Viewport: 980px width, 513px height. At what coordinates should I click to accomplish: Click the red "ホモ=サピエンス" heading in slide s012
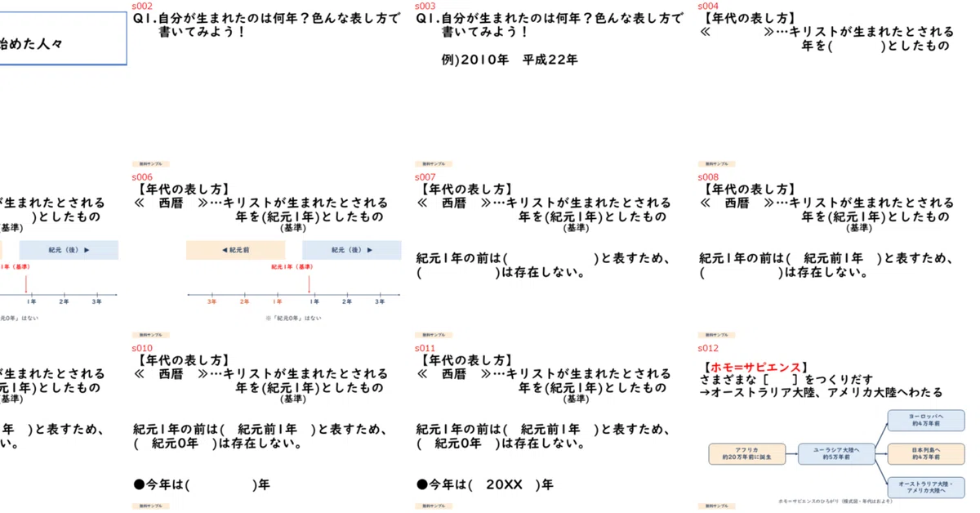coord(755,368)
